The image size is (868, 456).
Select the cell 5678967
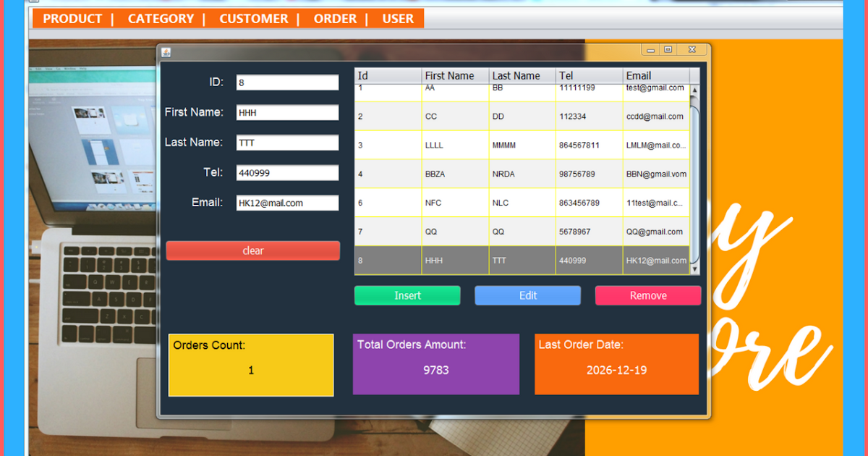pyautogui.click(x=590, y=232)
